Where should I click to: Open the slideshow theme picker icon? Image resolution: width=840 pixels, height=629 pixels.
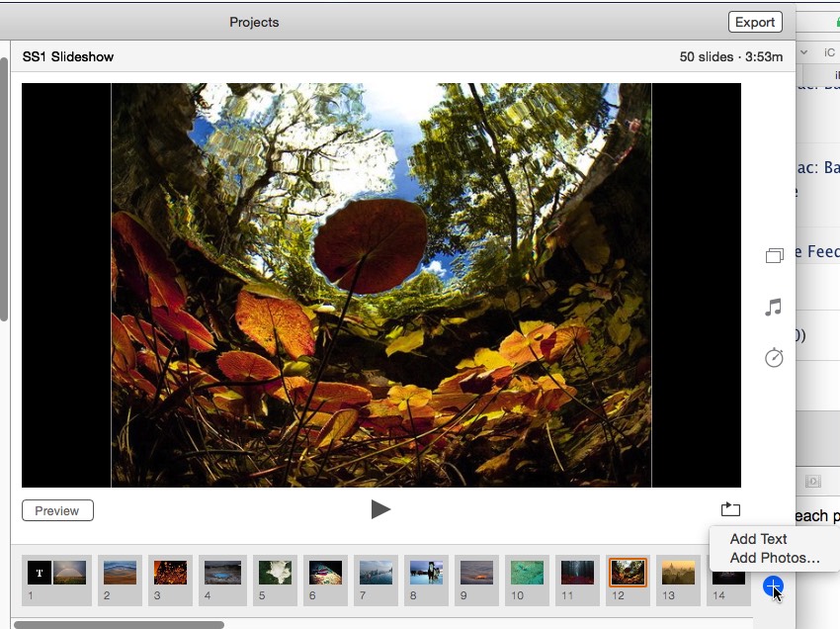(x=774, y=256)
